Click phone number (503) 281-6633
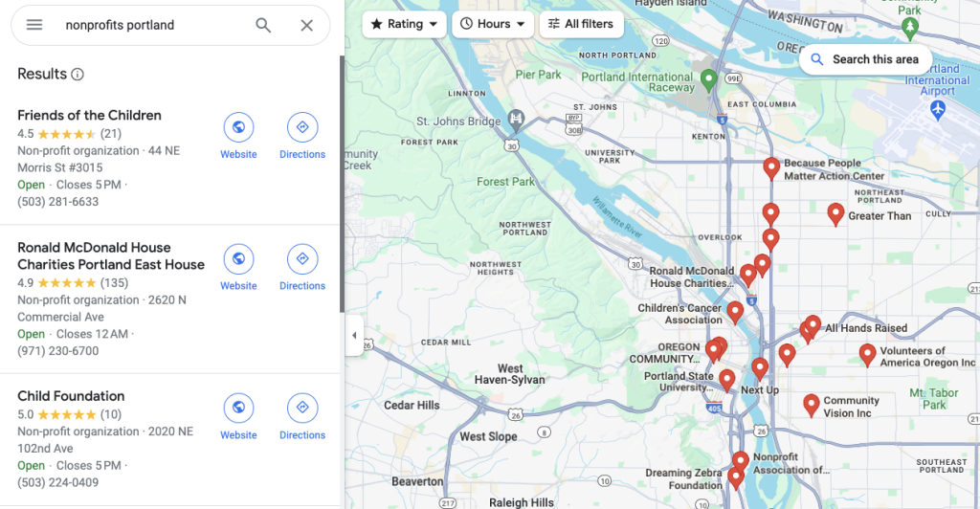This screenshot has height=509, width=980. coord(58,202)
